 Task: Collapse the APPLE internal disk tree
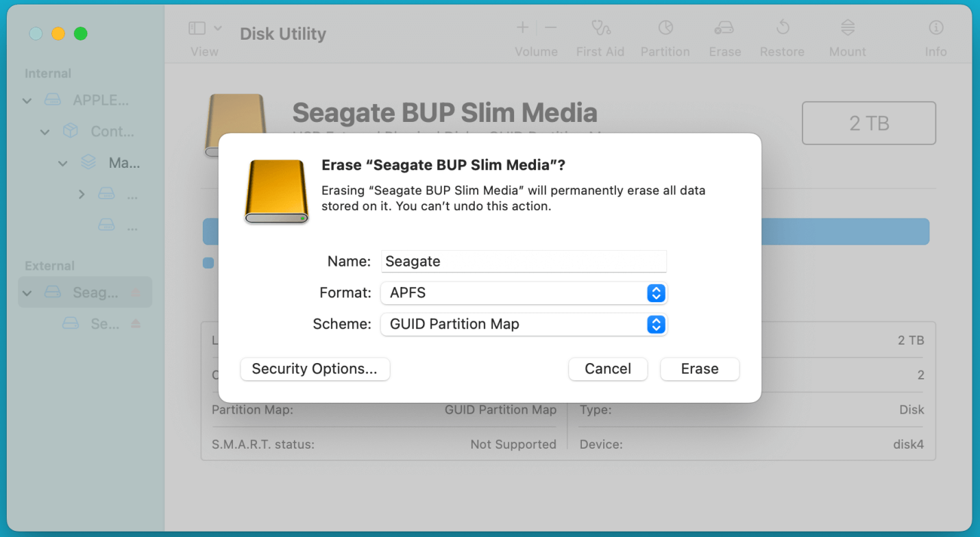pos(27,100)
